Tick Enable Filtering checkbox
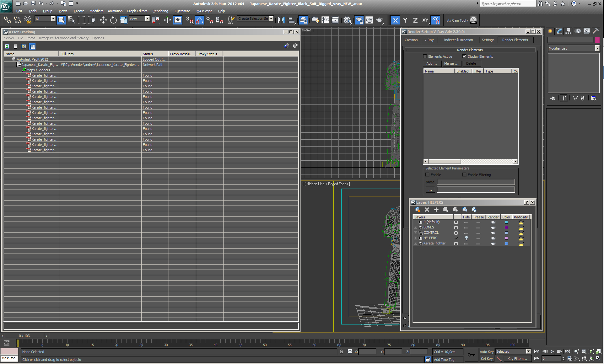The image size is (604, 364). point(464,175)
